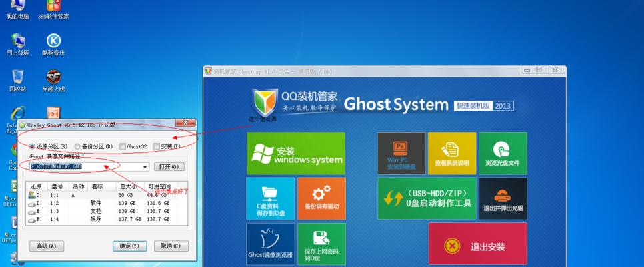This screenshot has width=644, height=267.
Task: Click 确定(Y) button
Action: click(x=130, y=246)
